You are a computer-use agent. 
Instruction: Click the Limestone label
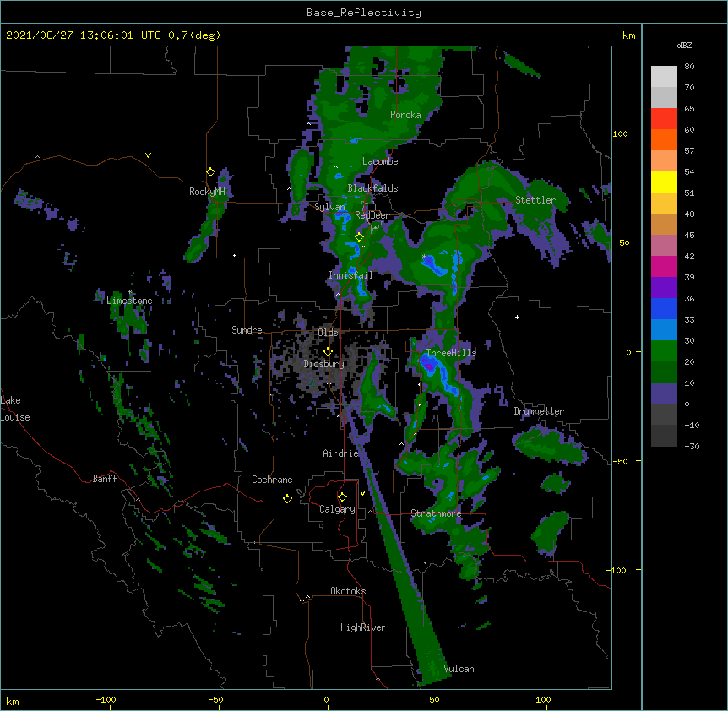tap(129, 301)
